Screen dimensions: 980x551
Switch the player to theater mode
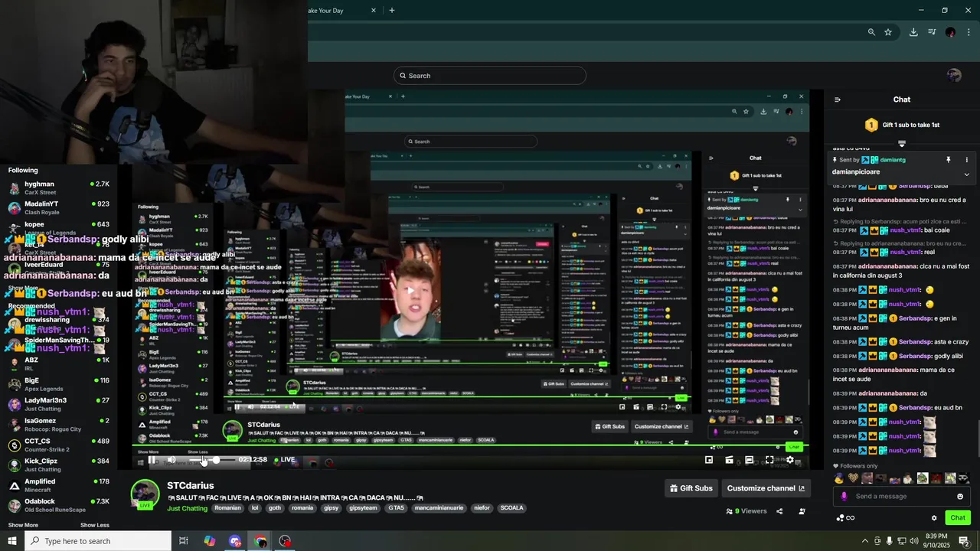point(749,460)
